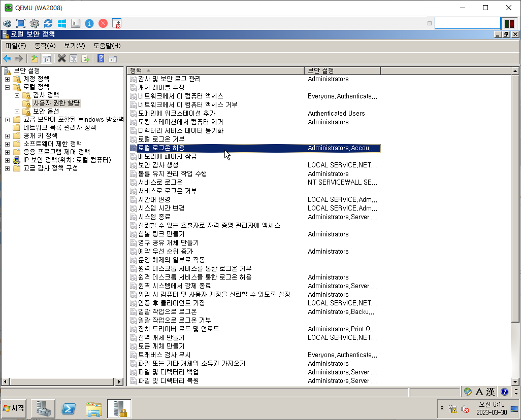Open the properties toolbar icon

tap(74, 59)
